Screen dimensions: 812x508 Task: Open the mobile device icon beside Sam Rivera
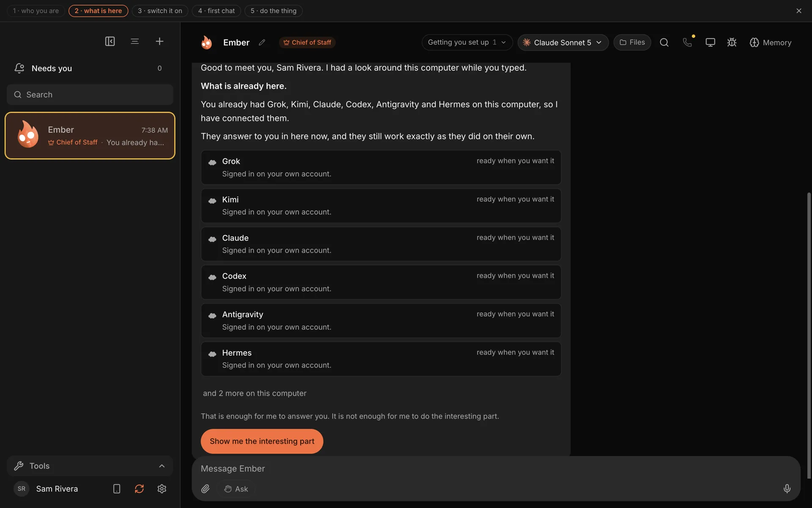click(x=117, y=489)
